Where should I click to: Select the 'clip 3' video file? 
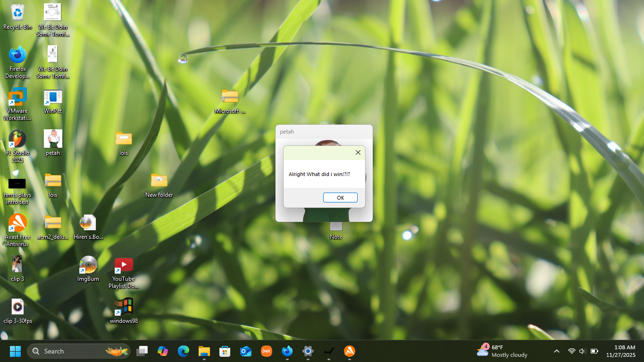tap(17, 269)
